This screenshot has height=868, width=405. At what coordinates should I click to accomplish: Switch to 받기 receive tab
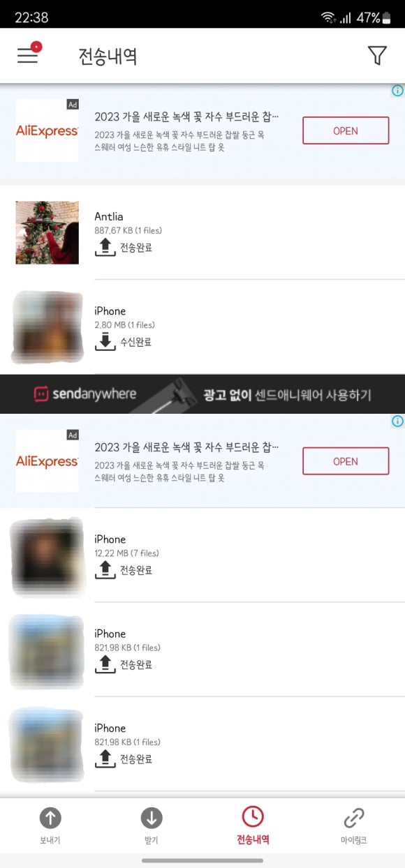click(152, 826)
